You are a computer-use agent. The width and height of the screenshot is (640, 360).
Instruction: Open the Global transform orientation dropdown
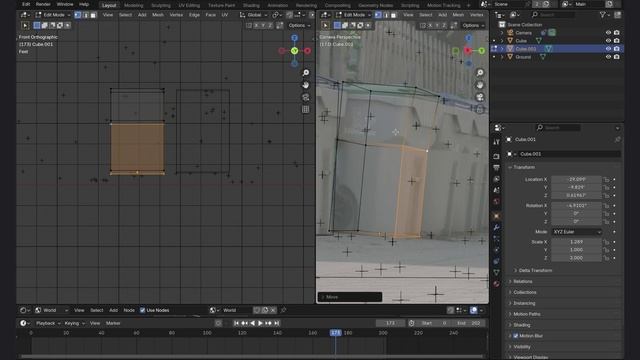253,15
